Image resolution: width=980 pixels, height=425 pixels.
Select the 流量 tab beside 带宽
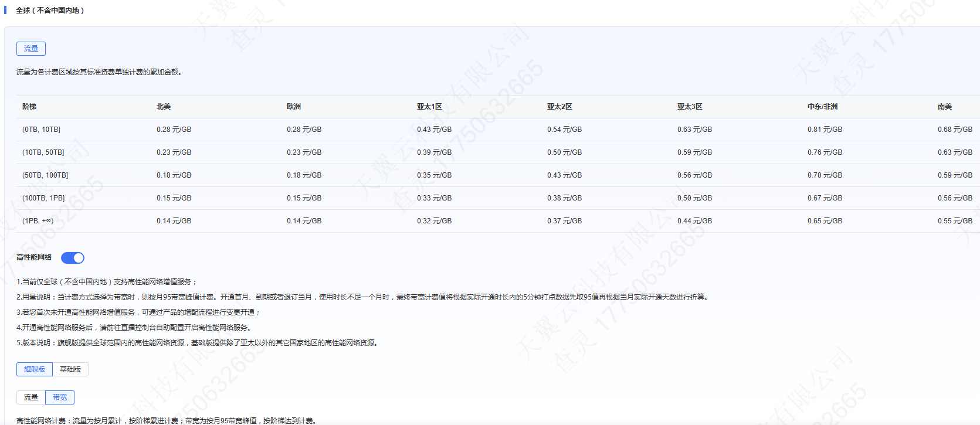coord(31,397)
